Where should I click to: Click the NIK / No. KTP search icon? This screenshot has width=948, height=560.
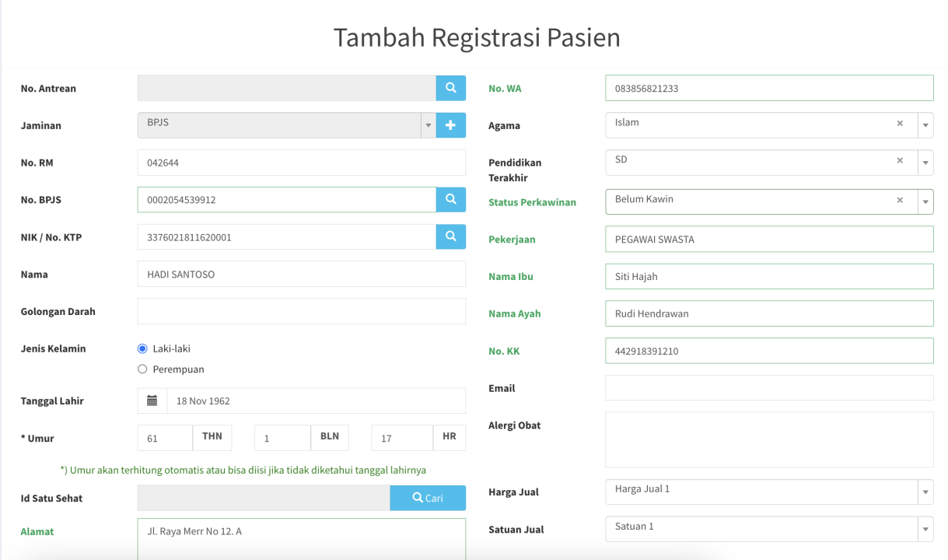click(x=450, y=236)
